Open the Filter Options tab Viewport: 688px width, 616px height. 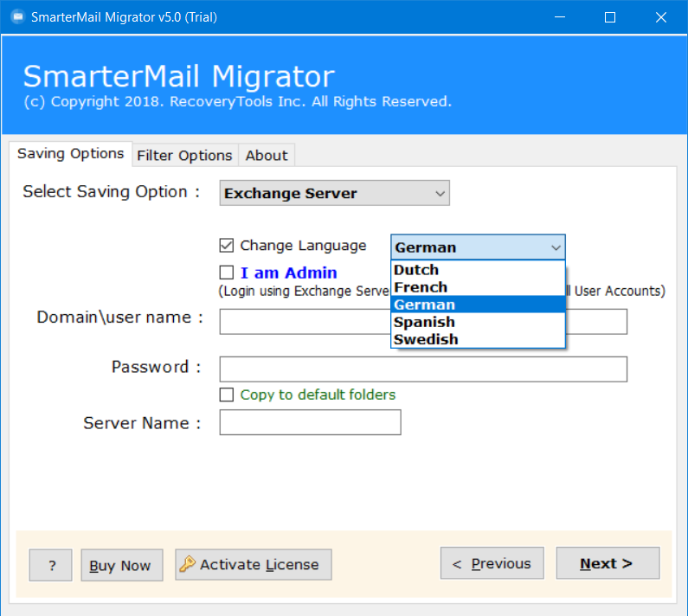click(184, 156)
